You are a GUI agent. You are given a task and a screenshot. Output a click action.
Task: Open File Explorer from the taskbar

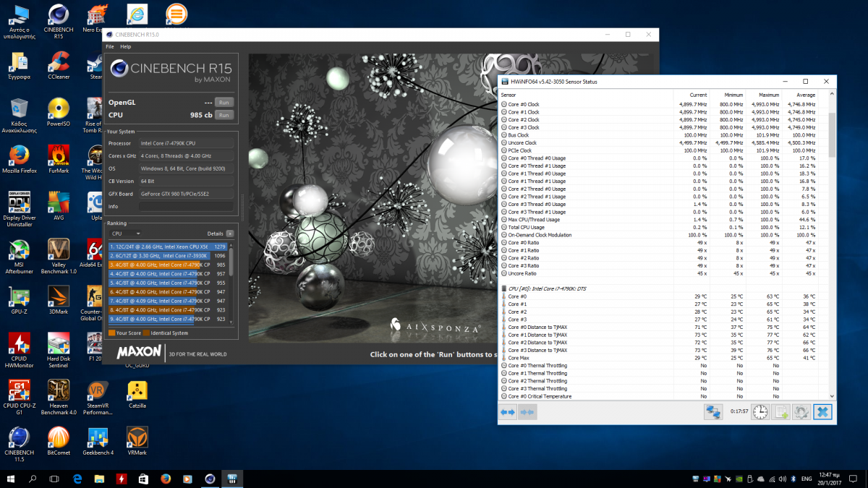[100, 479]
